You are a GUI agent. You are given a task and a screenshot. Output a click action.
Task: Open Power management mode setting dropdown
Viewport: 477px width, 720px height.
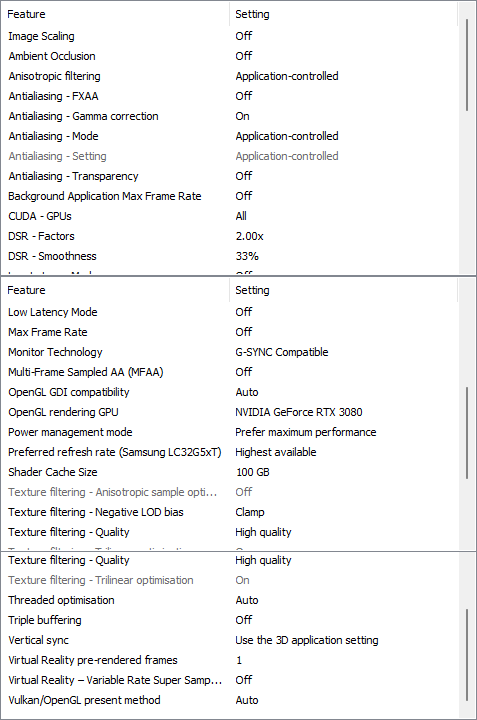305,432
